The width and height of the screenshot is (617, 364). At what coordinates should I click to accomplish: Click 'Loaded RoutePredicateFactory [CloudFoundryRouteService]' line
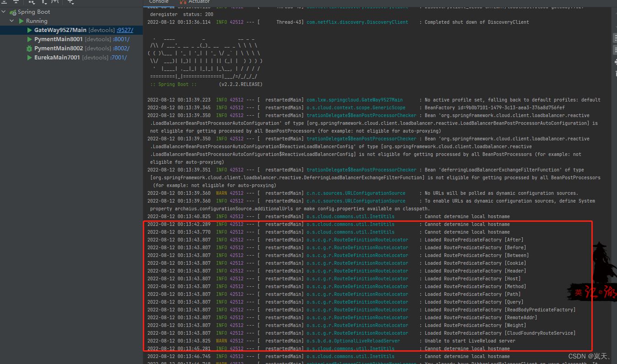pos(500,333)
